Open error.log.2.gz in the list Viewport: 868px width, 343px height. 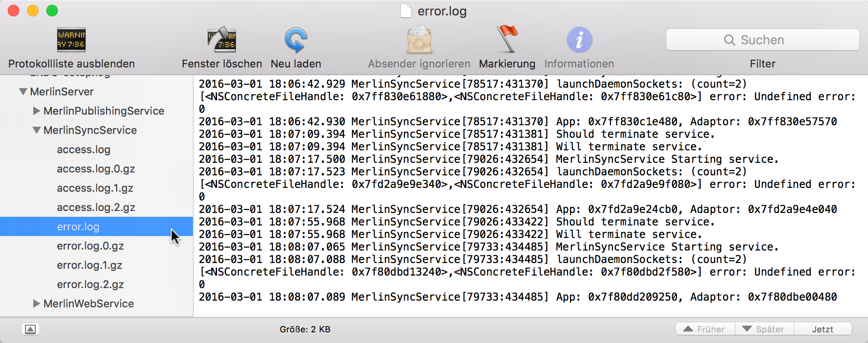click(x=90, y=284)
